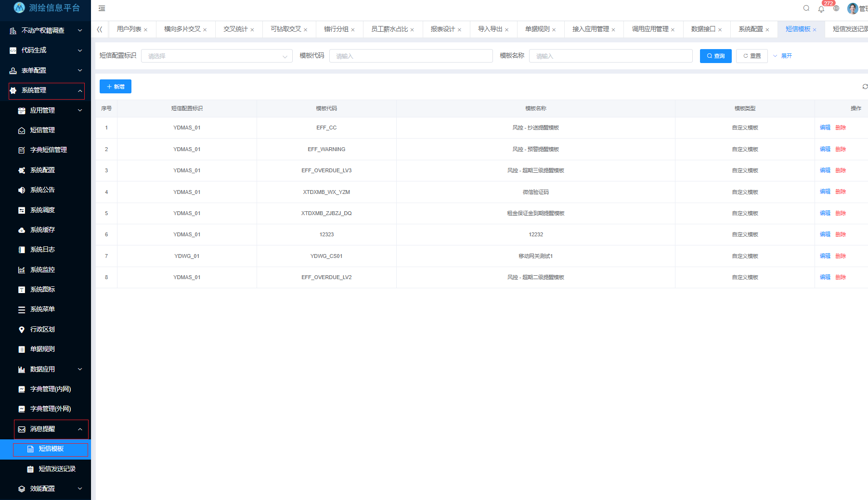Switch to the 单据规则 tab
868x500 pixels.
[537, 29]
